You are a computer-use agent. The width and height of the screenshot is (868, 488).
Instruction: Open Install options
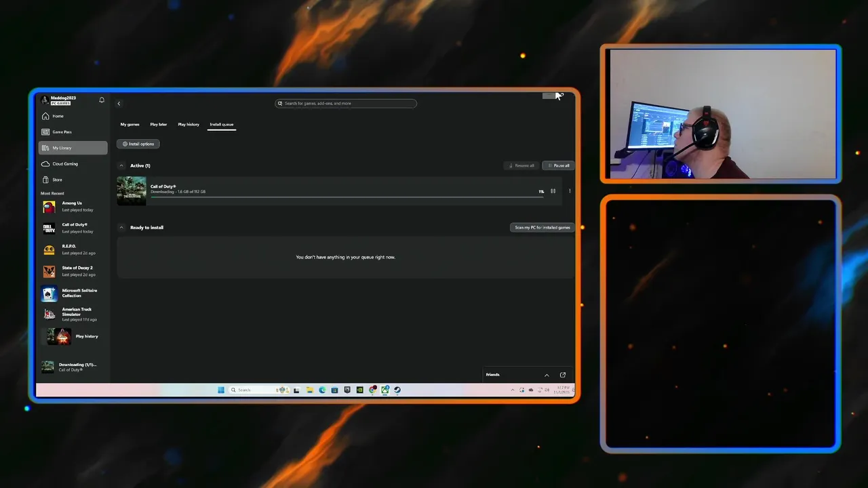(x=138, y=144)
